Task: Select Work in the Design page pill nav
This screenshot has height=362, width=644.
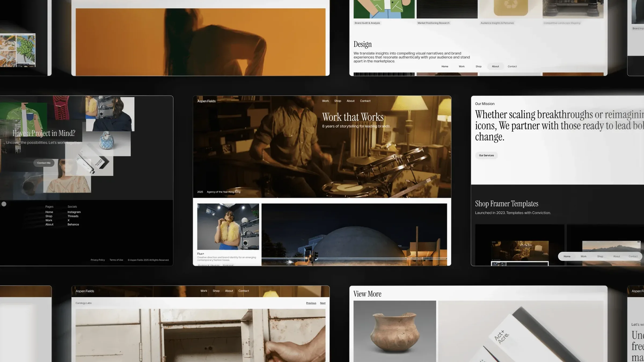Action: point(462,66)
